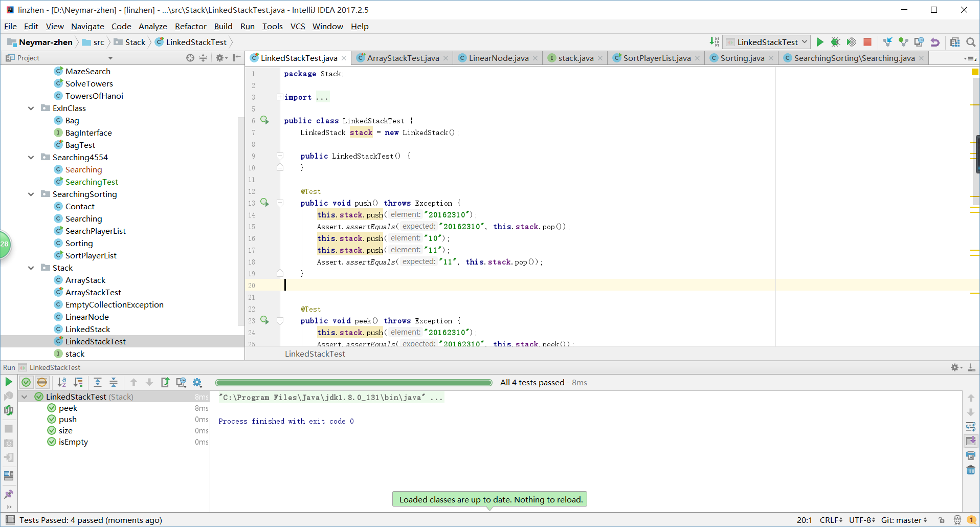Collapse the SearchingSorting folder

31,194
